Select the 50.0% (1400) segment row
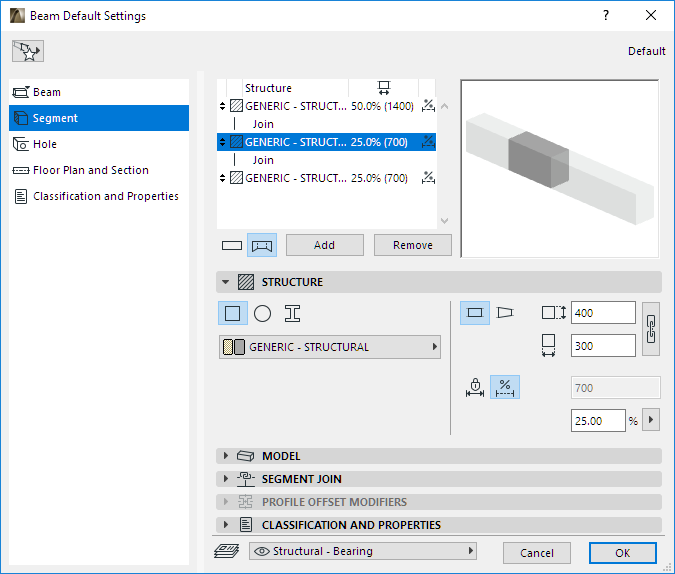The width and height of the screenshot is (675, 574). (326, 106)
